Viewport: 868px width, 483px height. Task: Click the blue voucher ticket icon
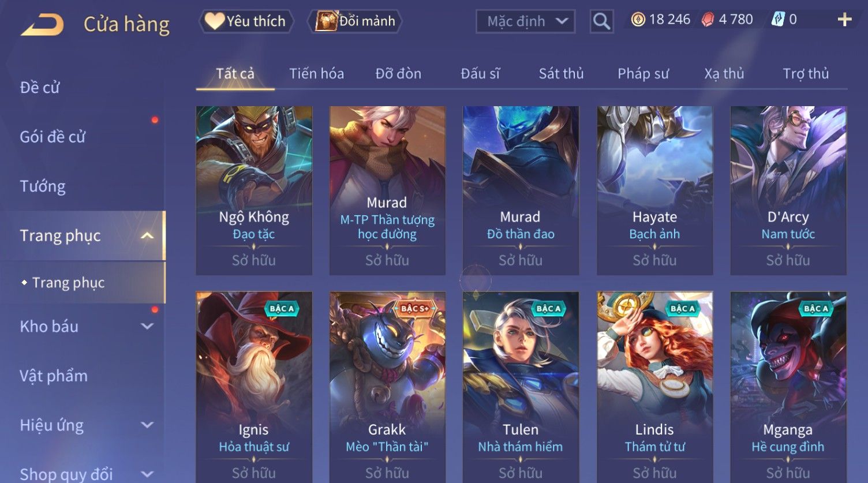click(x=778, y=20)
